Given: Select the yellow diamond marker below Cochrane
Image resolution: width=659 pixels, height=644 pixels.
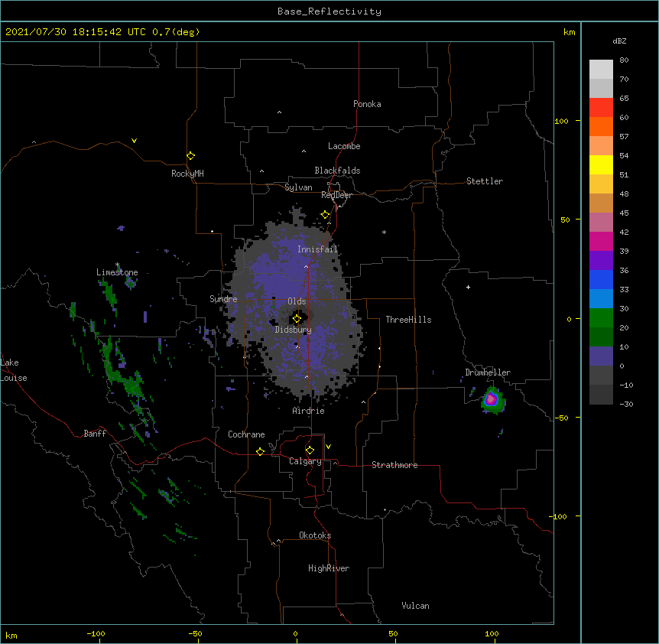Looking at the screenshot, I should (x=260, y=451).
